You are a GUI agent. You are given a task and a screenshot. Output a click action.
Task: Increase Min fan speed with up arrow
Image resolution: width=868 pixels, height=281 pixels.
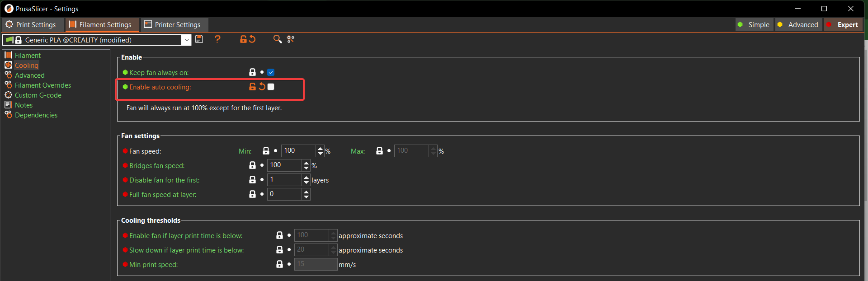[x=320, y=148]
